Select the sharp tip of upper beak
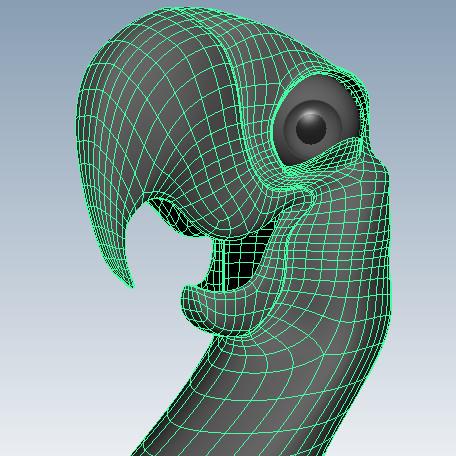 pyautogui.click(x=131, y=283)
